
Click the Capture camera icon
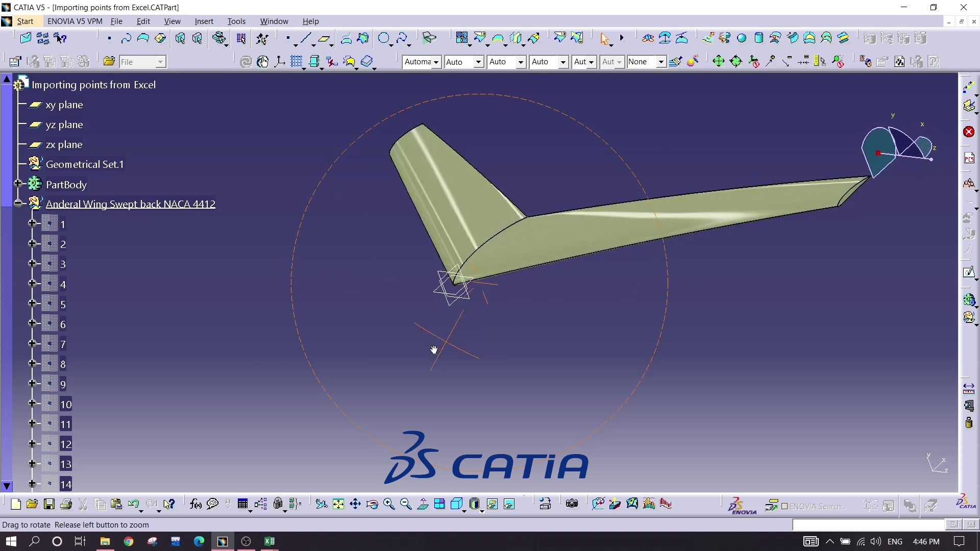click(x=572, y=504)
